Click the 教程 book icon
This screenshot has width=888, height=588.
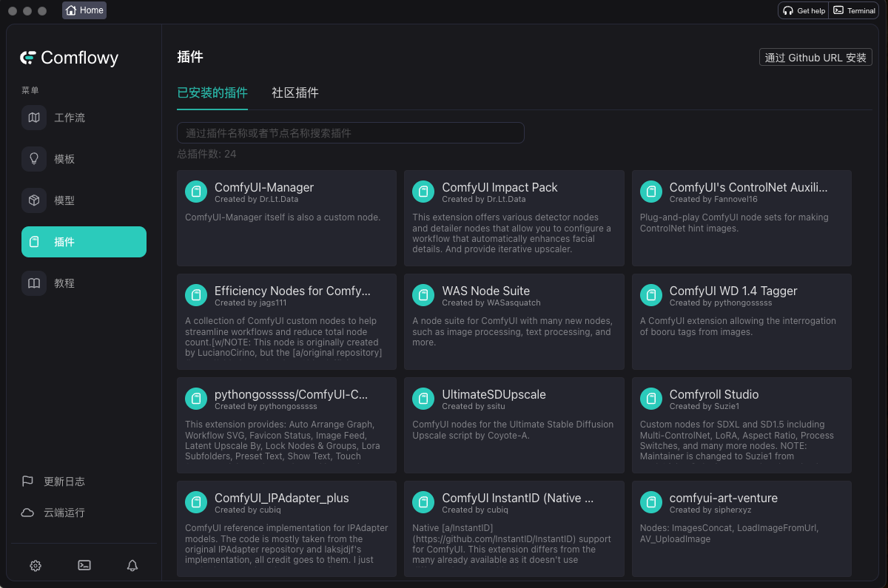34,283
